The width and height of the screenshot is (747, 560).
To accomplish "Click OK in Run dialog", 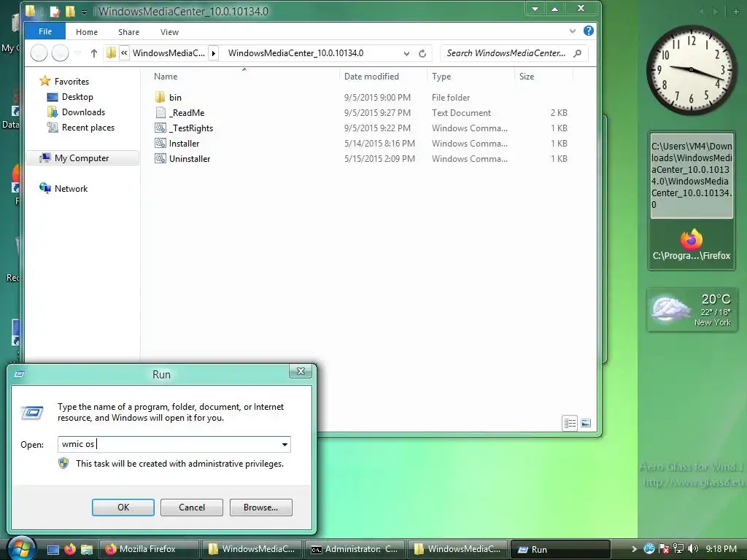I will click(x=123, y=507).
